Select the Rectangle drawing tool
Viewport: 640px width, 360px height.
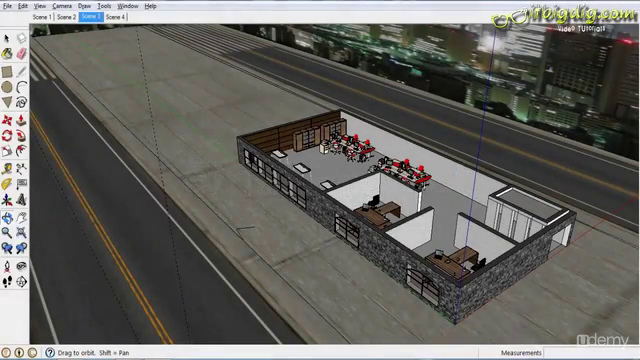tap(7, 71)
